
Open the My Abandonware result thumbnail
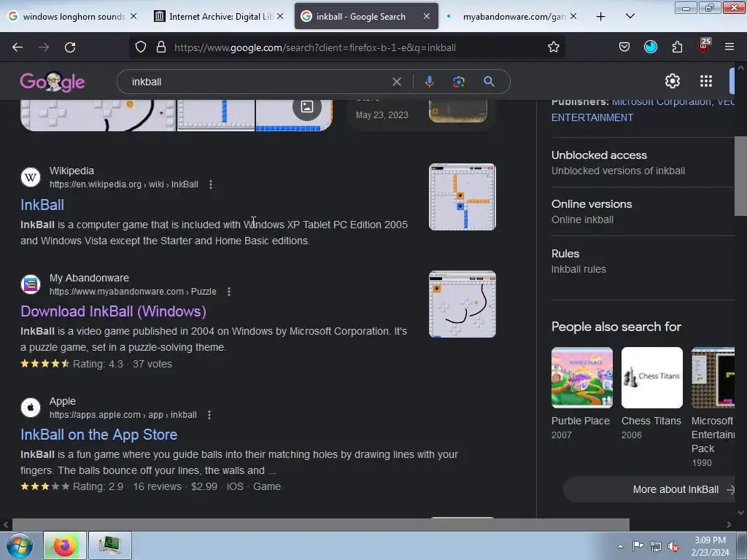tap(462, 304)
